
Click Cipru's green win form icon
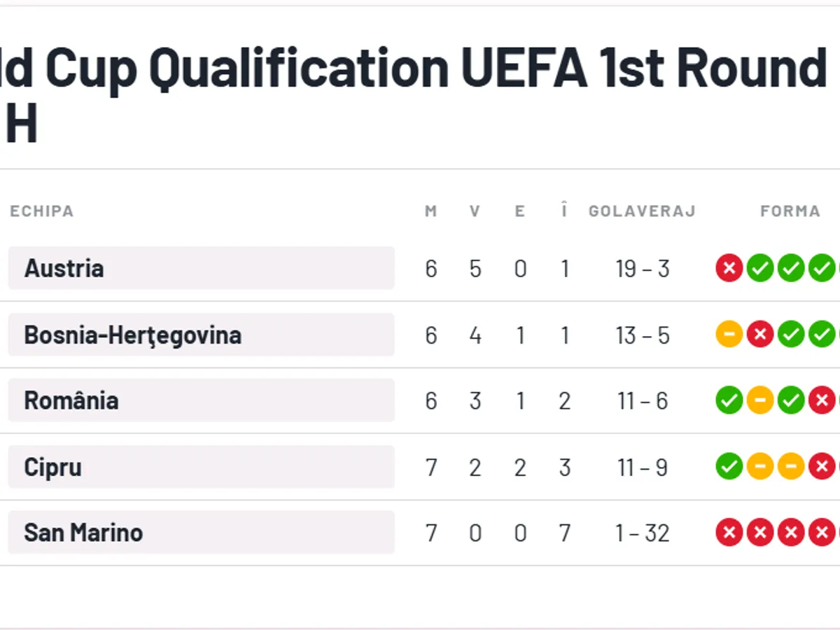729,467
